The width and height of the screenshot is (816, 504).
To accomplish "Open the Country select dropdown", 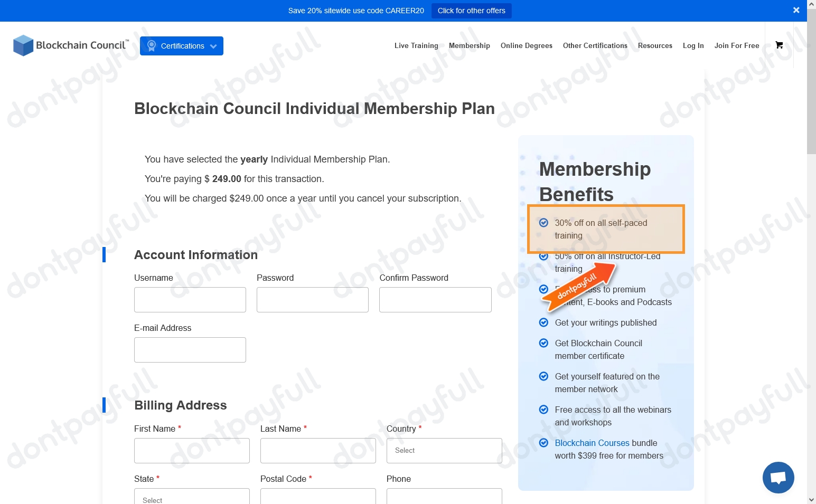I will pyautogui.click(x=444, y=451).
